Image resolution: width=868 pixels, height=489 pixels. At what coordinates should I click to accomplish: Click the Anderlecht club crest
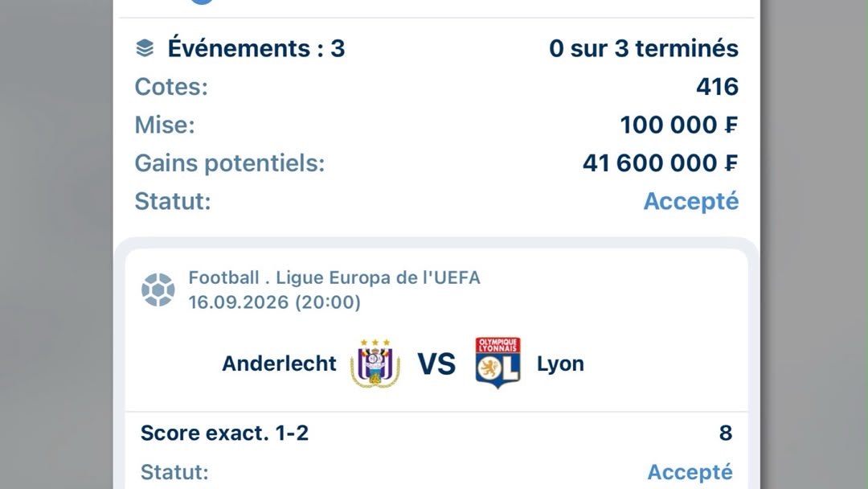pyautogui.click(x=375, y=364)
